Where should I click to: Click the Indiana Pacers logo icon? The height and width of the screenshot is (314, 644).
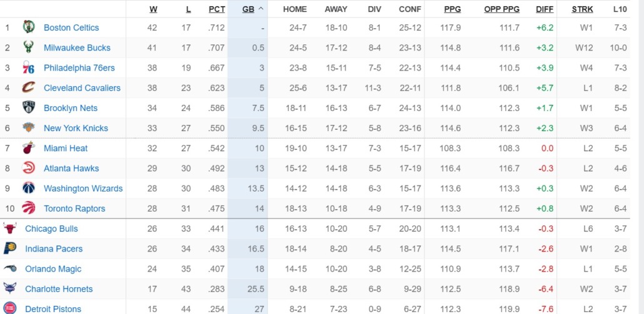pyautogui.click(x=10, y=248)
